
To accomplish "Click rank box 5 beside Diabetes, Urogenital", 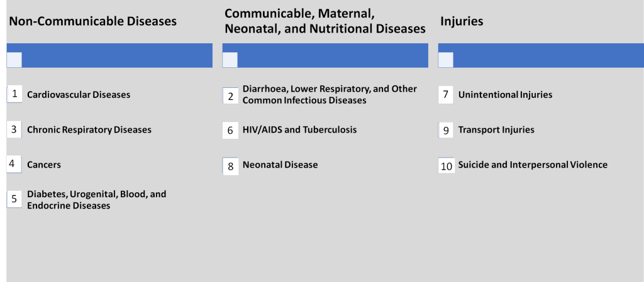I will coord(14,199).
